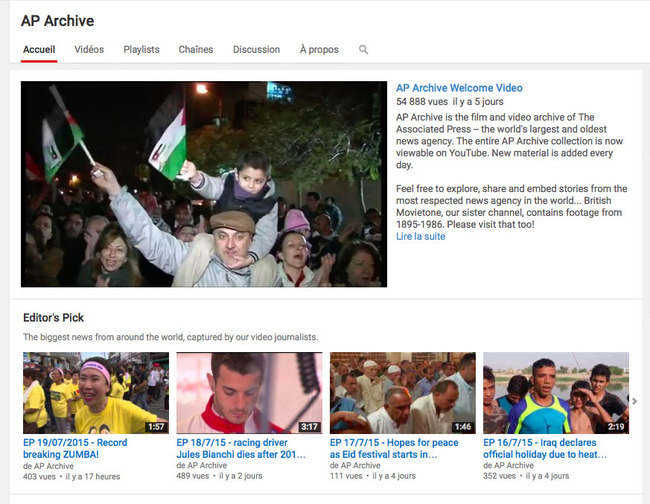650x504 pixels.
Task: Click the EP 17/7/15 Hopes for peace title
Action: [x=394, y=448]
